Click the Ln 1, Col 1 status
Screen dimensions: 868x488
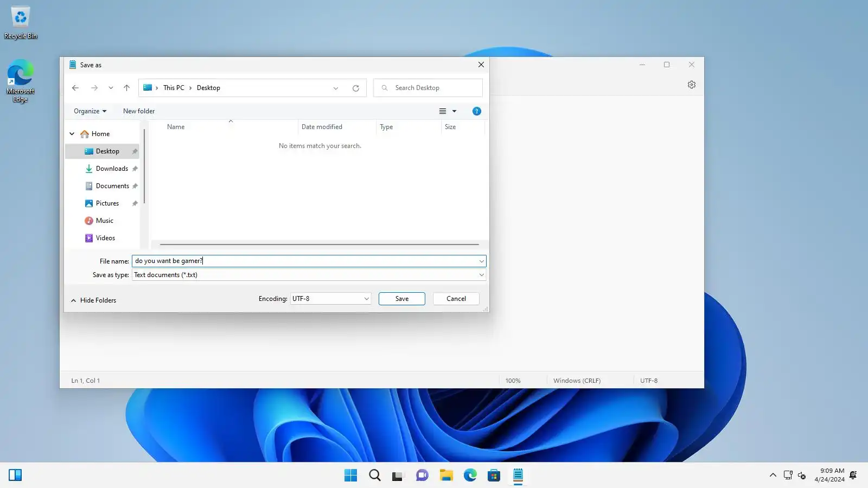(x=86, y=381)
